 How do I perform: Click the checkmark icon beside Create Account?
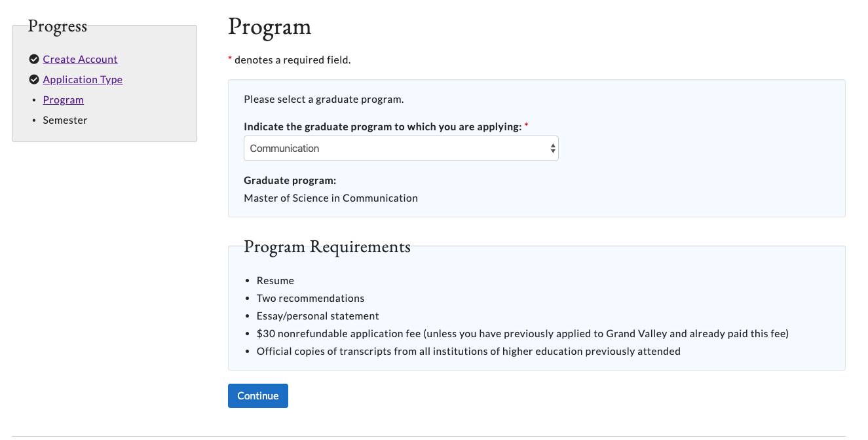[34, 60]
